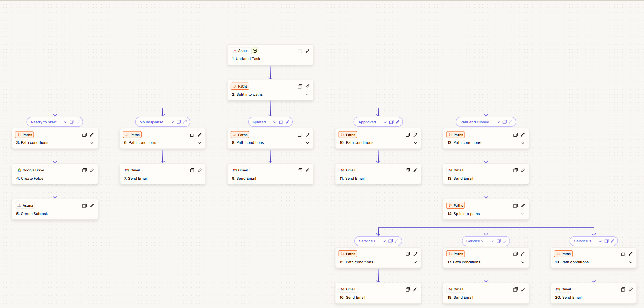Edit step 14 Split into paths
Screen dimensions: 644x308
[x=523, y=206]
